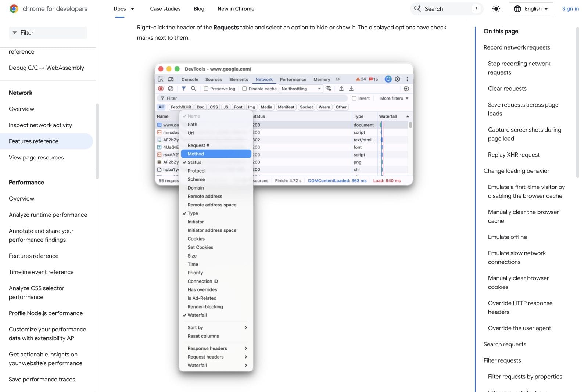Screen dimensions: 588x392
Task: Click the Waterfall column sort arrow
Action: pos(408,116)
